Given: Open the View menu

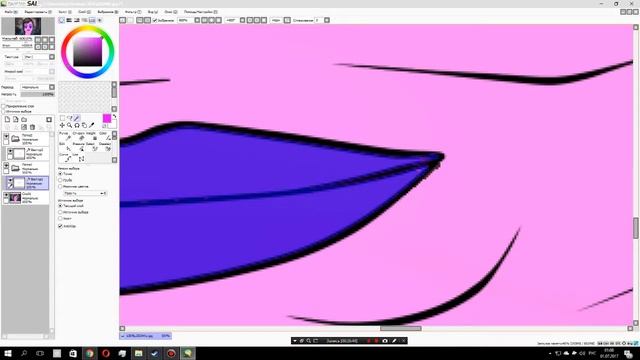Looking at the screenshot, I should coord(153,12).
